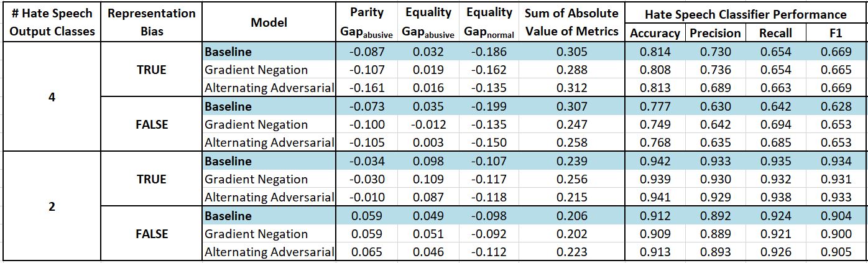This screenshot has width=868, height=263.
Task: Click the sum cell showing 0.215
Action: click(571, 198)
